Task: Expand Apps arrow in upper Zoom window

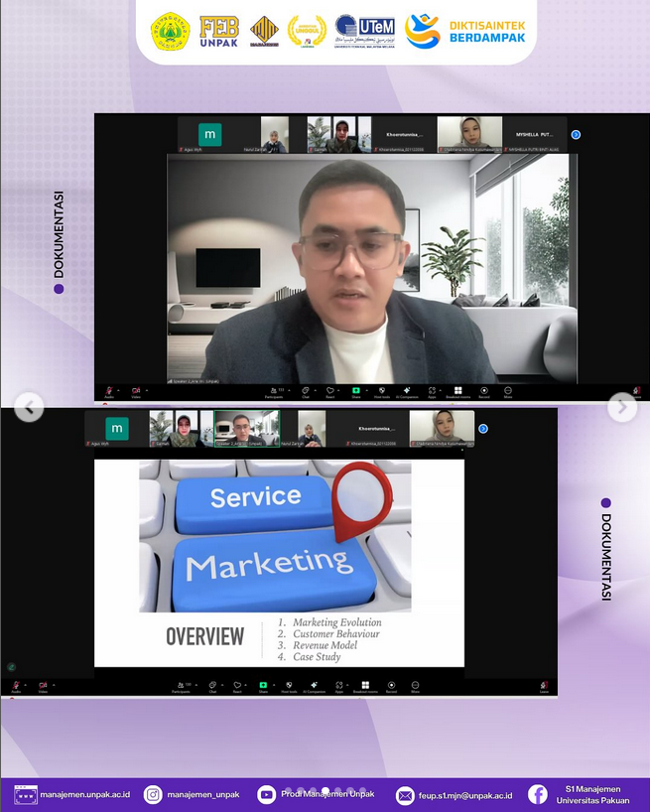Action: pyautogui.click(x=441, y=390)
